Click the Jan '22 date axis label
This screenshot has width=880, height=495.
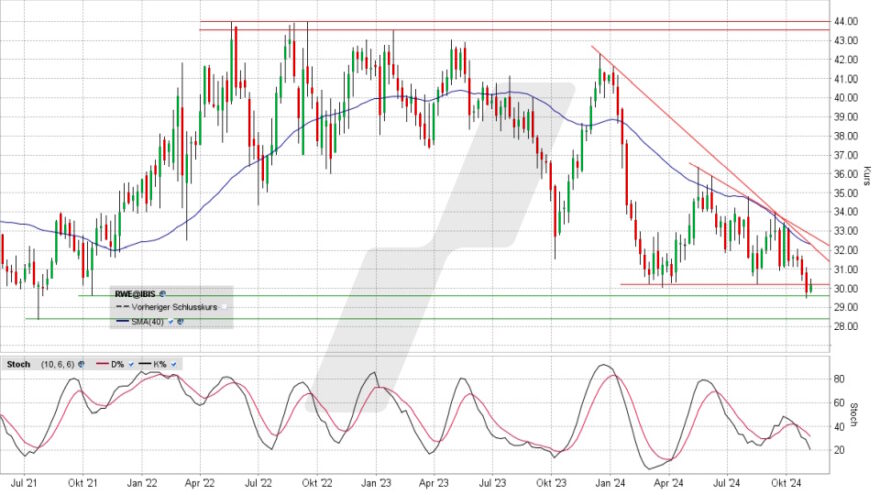143,481
